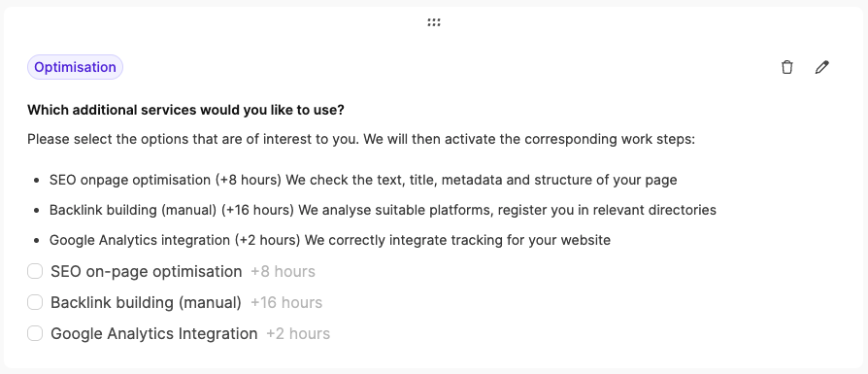
Task: Grab the six-dot drag handle icon
Action: 434,22
